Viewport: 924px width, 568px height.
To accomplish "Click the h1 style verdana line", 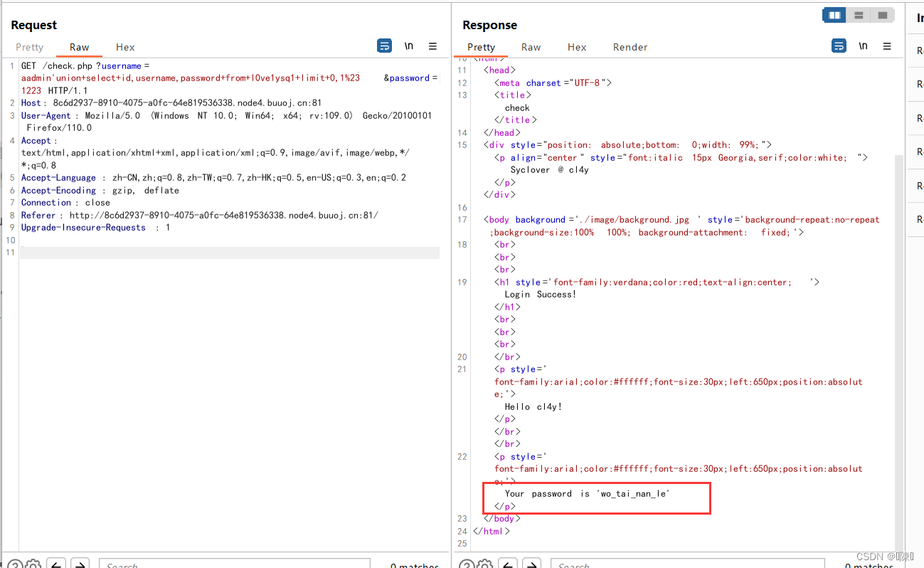I will 657,283.
